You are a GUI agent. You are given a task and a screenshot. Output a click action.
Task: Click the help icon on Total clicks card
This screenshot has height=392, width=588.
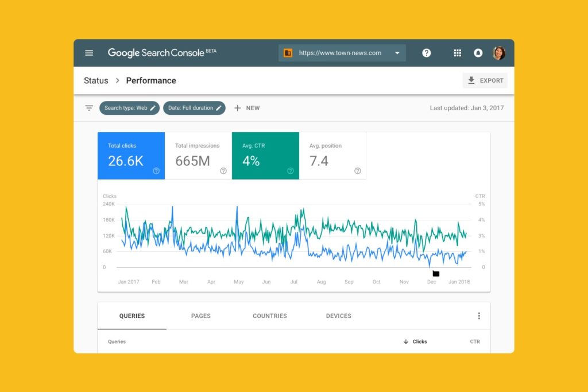pos(156,170)
